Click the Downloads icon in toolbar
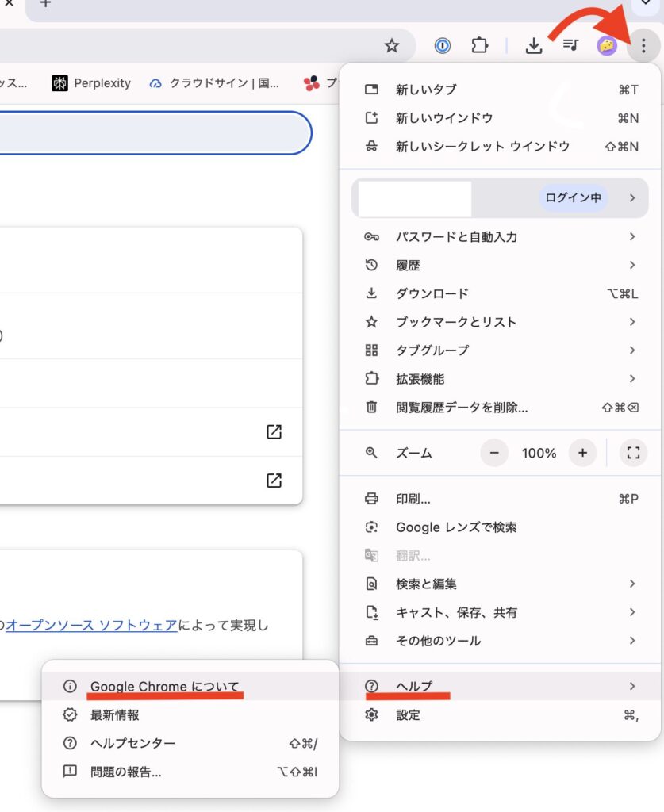664x812 pixels. pyautogui.click(x=534, y=46)
